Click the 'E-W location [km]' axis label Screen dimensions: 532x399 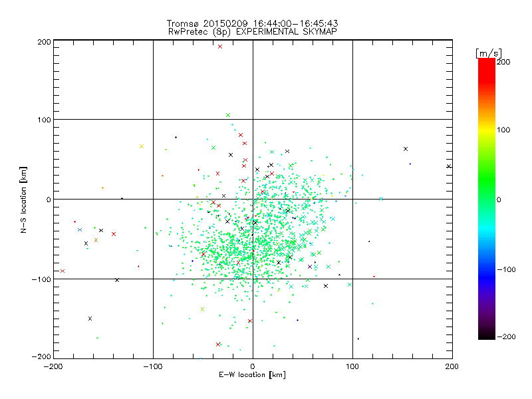point(252,375)
